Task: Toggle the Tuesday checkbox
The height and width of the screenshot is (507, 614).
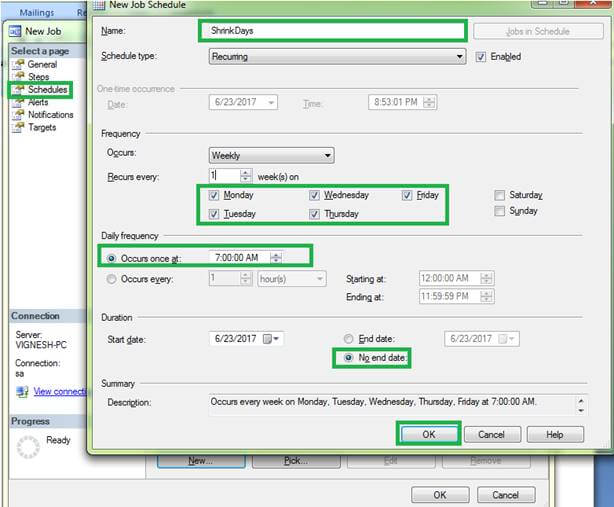Action: click(214, 214)
